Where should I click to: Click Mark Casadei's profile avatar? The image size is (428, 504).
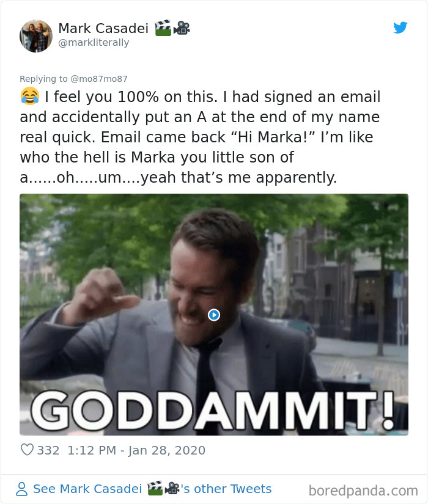click(x=36, y=35)
